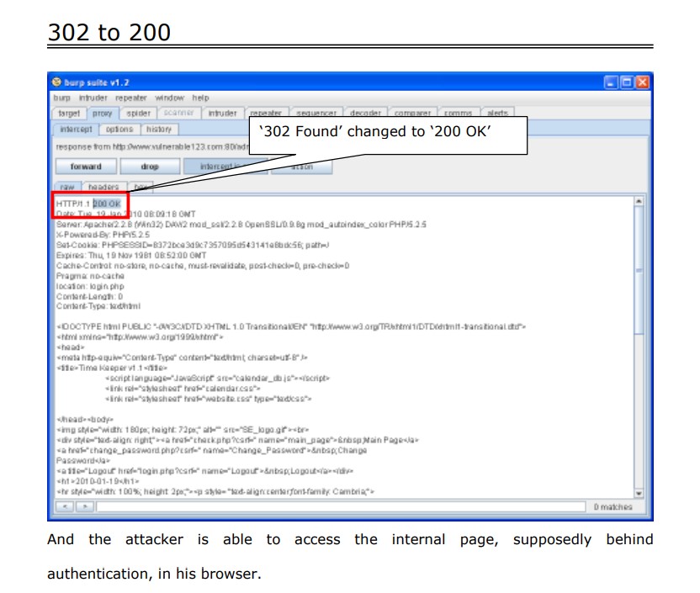This screenshot has width=700, height=593.
Task: Click the 'Content-Length: 0' header line
Action: coord(89,296)
